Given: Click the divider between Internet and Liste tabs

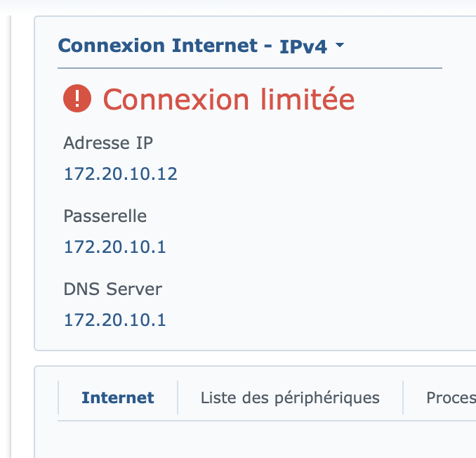Looking at the screenshot, I should [178, 398].
